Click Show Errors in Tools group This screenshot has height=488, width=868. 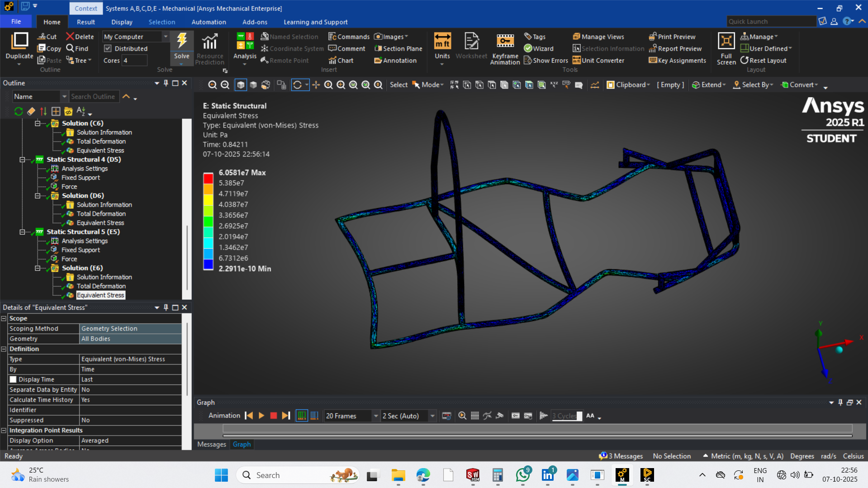pyautogui.click(x=545, y=60)
